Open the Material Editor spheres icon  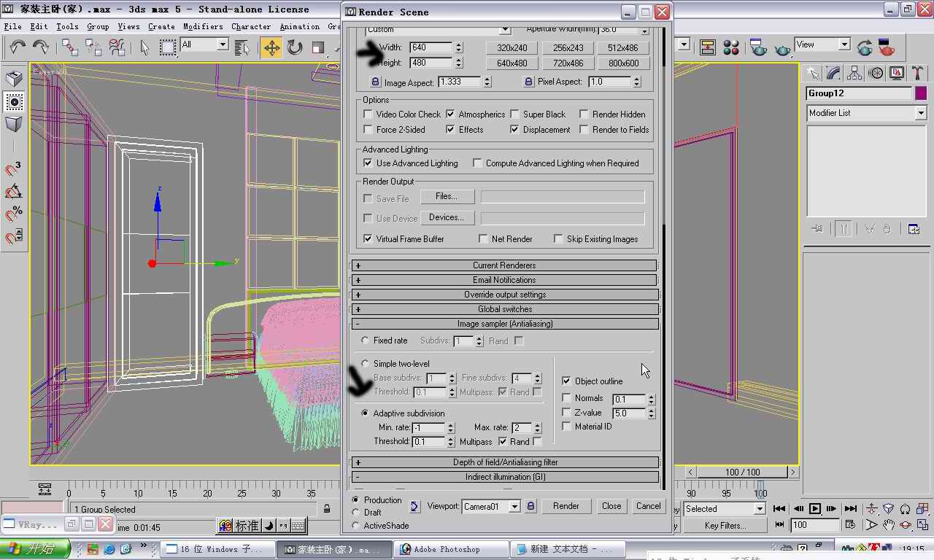tap(731, 47)
